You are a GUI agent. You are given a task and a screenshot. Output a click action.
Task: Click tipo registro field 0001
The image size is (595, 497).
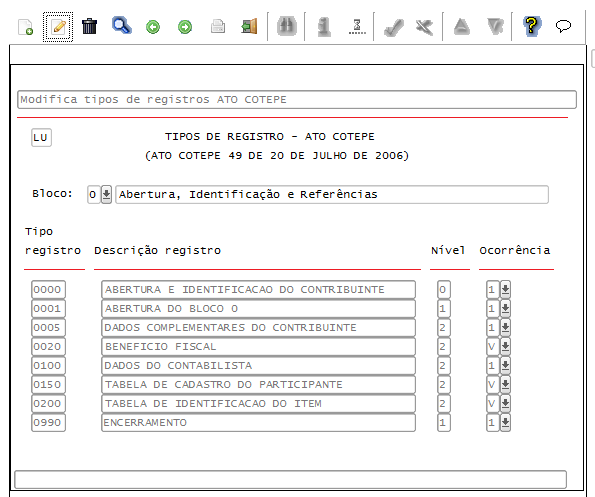tap(49, 308)
